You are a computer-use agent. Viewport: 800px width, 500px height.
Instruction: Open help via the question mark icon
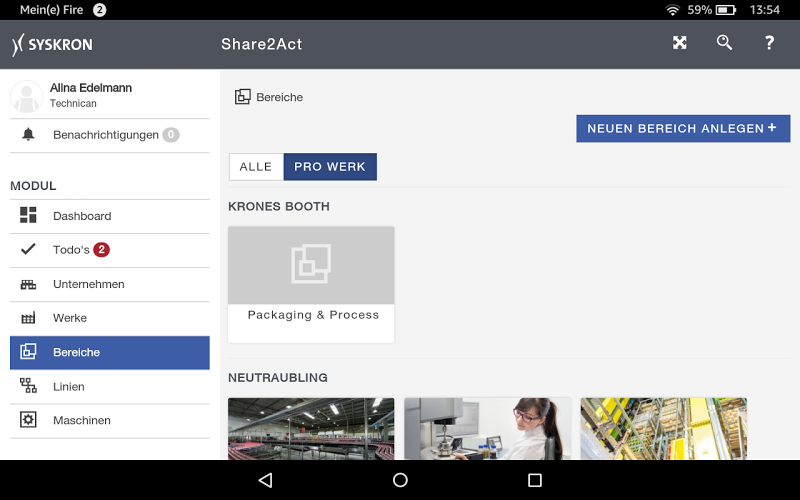coord(769,43)
